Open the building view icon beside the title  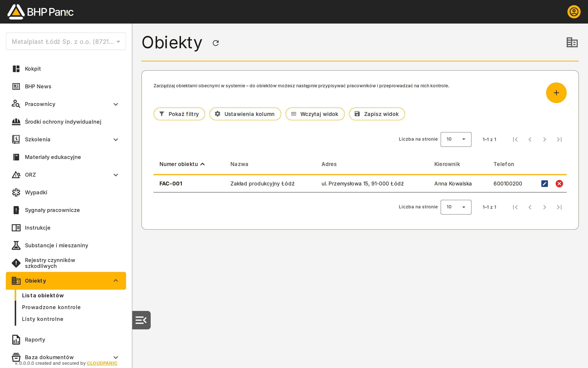pos(572,43)
